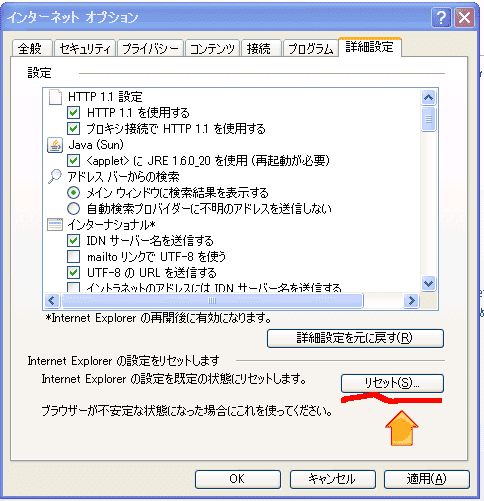
Task: Open the プライバシー tab
Action: coord(150,49)
